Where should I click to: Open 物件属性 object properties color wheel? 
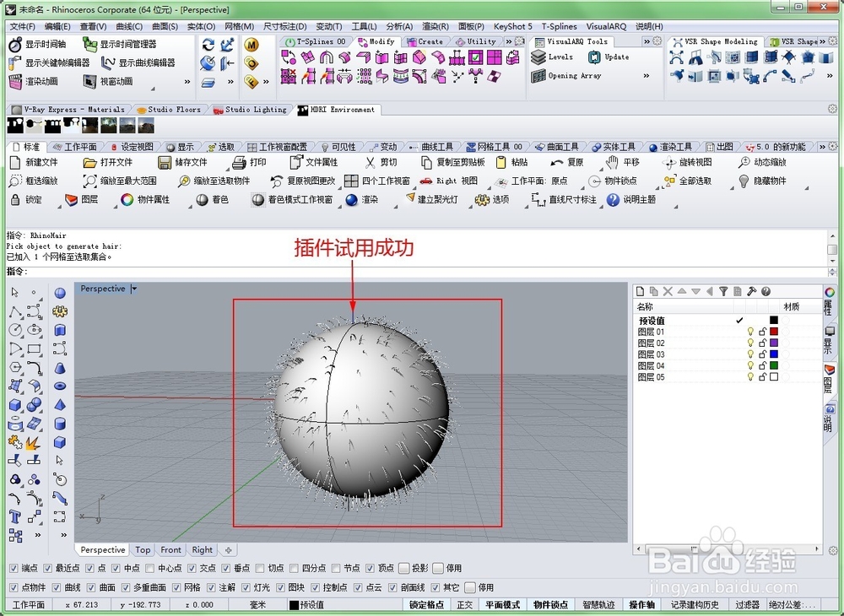[x=127, y=200]
